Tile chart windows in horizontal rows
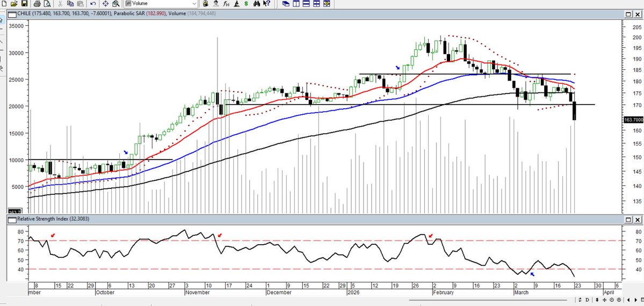The image size is (644, 306). click(306, 4)
